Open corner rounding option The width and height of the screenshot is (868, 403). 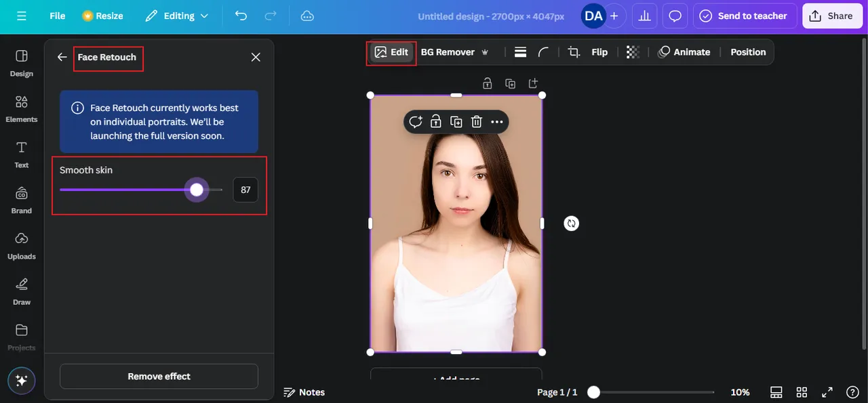(543, 52)
